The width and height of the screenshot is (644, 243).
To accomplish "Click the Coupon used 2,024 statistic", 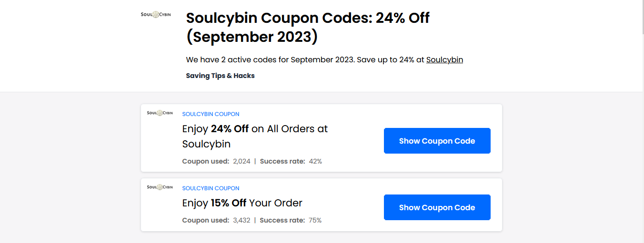I will [x=216, y=161].
